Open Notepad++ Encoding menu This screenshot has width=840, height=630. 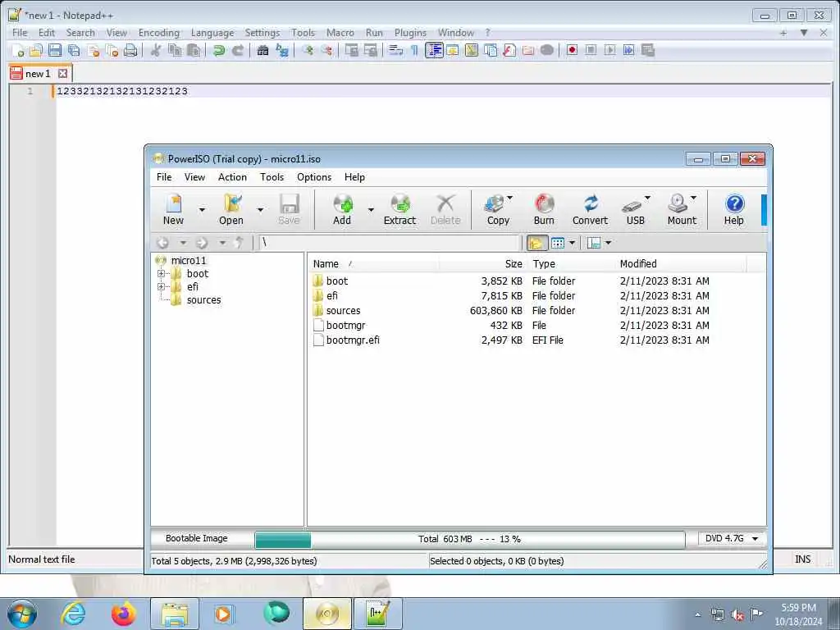click(158, 33)
